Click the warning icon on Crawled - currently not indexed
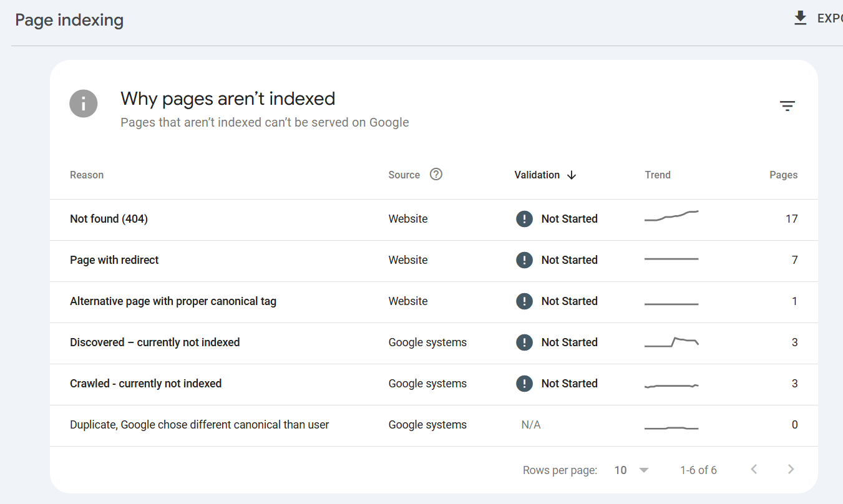The image size is (843, 504). coord(525,383)
